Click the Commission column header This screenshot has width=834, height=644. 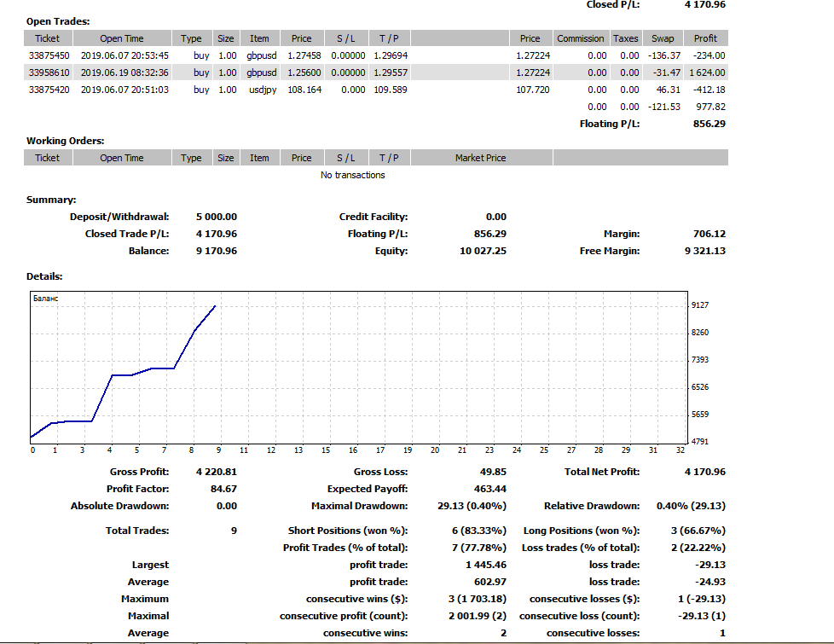(580, 38)
